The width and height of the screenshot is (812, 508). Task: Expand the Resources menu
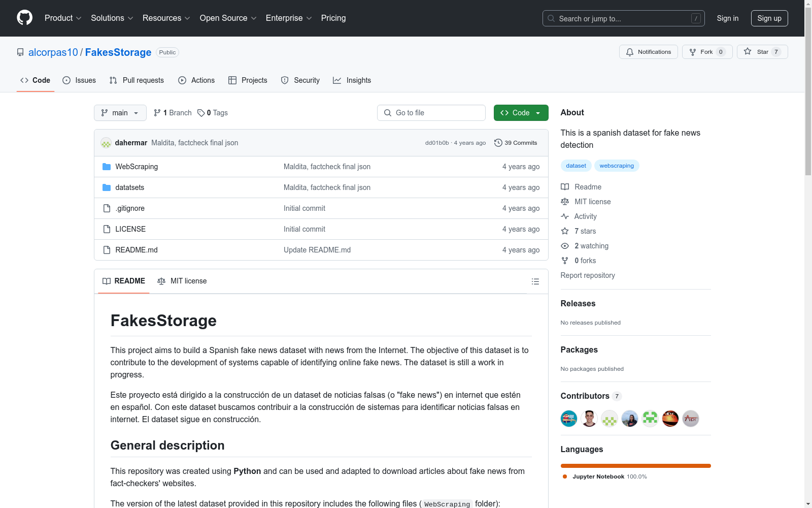pos(166,18)
